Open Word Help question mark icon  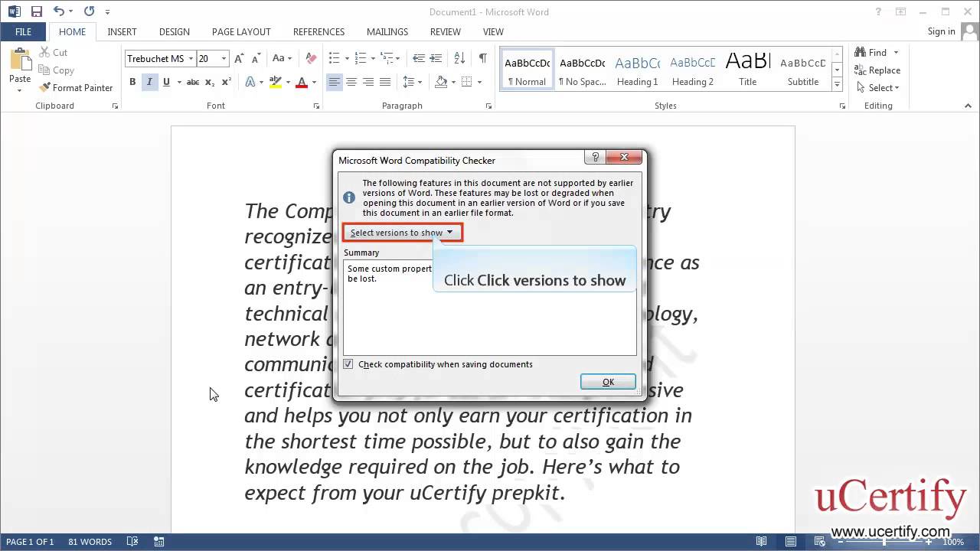click(879, 11)
